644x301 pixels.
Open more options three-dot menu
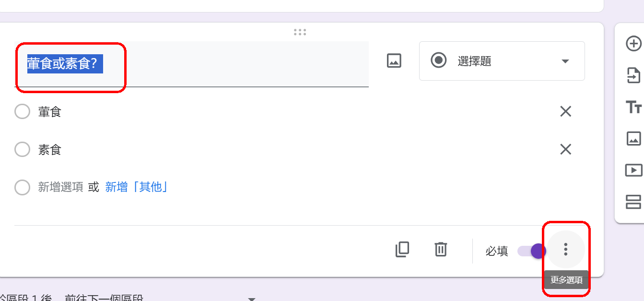[566, 250]
